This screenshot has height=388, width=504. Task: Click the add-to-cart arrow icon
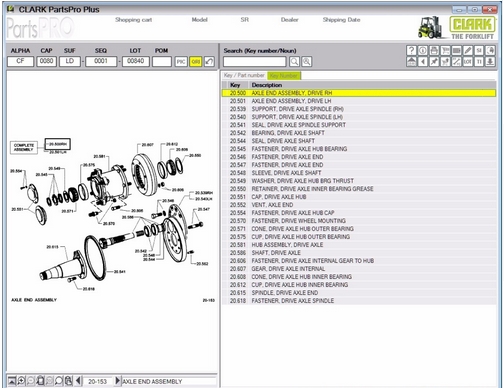pos(445,62)
